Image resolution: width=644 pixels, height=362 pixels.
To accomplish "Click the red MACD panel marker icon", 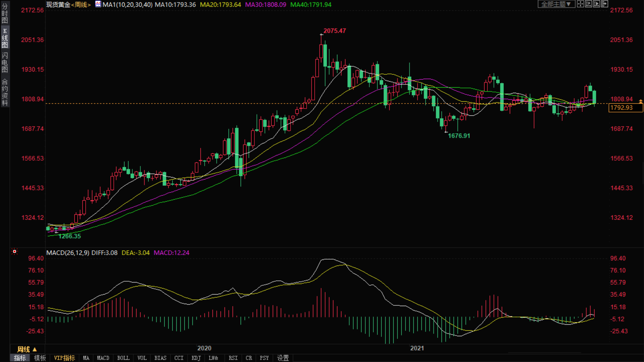I will 14,252.
